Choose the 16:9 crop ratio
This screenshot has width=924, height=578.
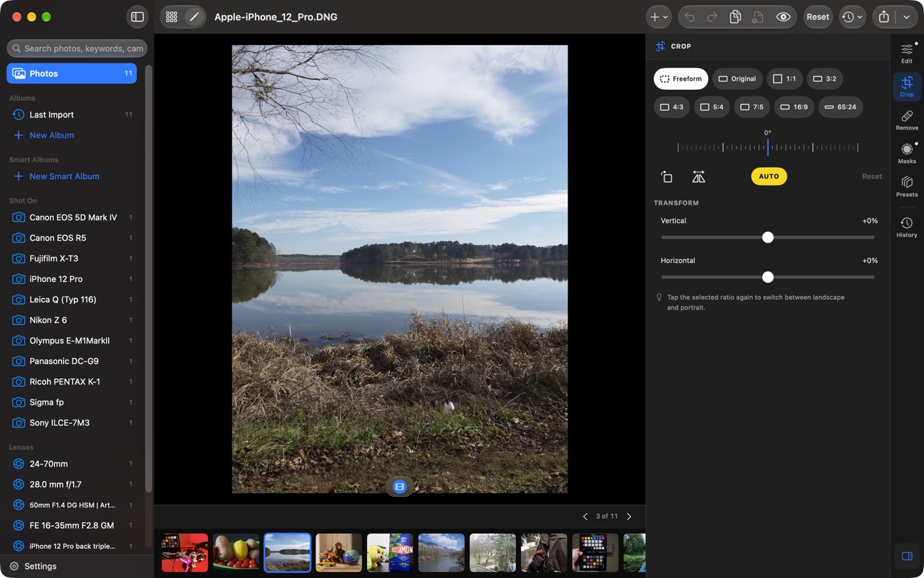coord(794,107)
